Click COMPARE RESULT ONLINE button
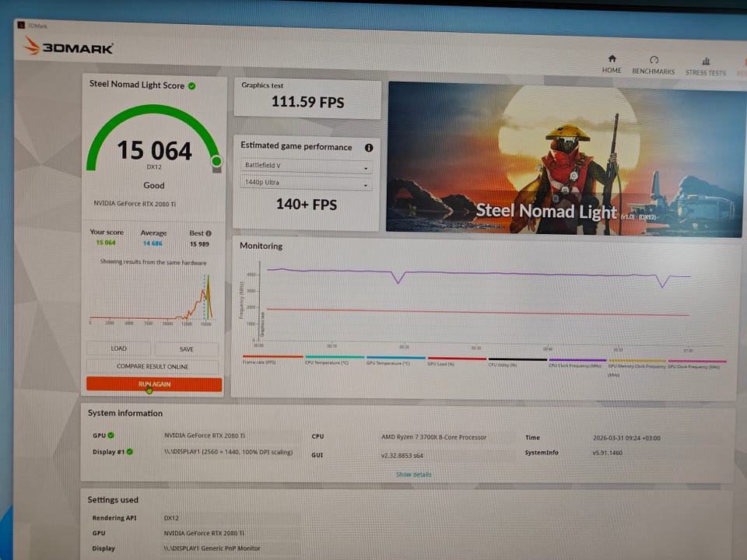 click(x=153, y=366)
